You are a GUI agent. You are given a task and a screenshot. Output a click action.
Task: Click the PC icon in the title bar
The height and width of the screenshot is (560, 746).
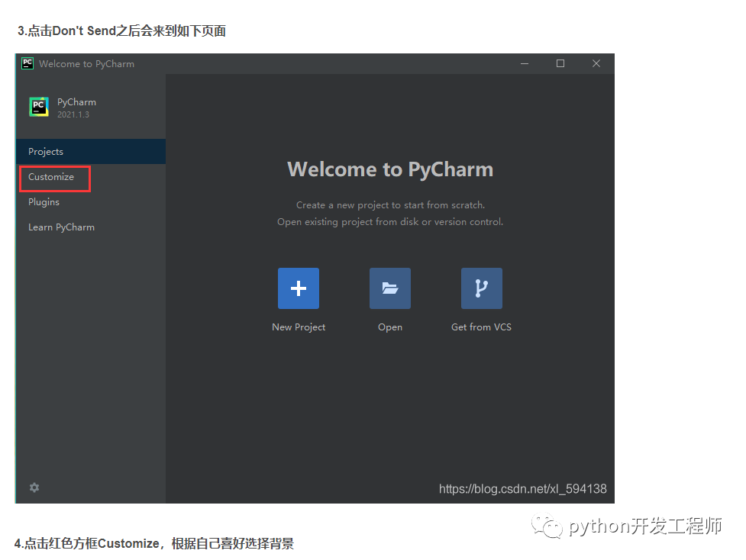(x=27, y=63)
